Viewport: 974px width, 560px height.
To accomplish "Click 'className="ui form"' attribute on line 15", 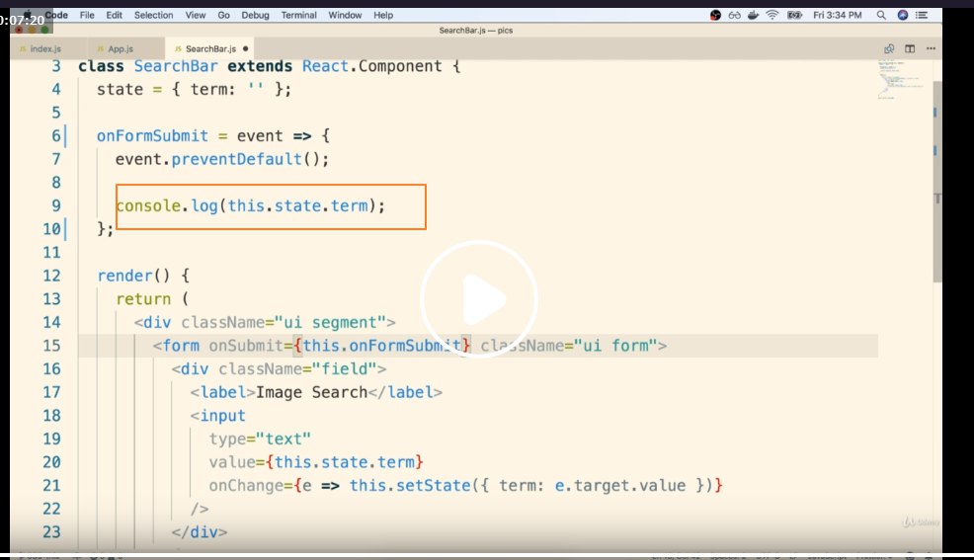I will click(x=568, y=346).
